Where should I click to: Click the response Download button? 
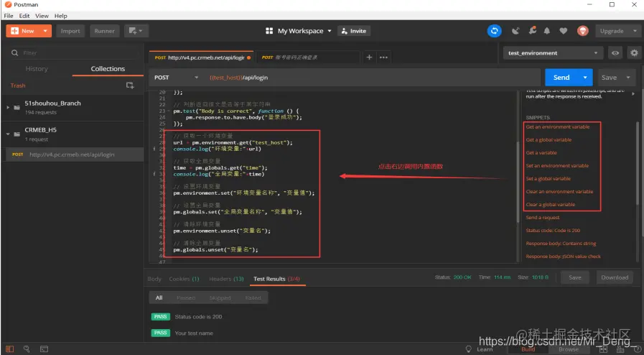click(x=615, y=277)
